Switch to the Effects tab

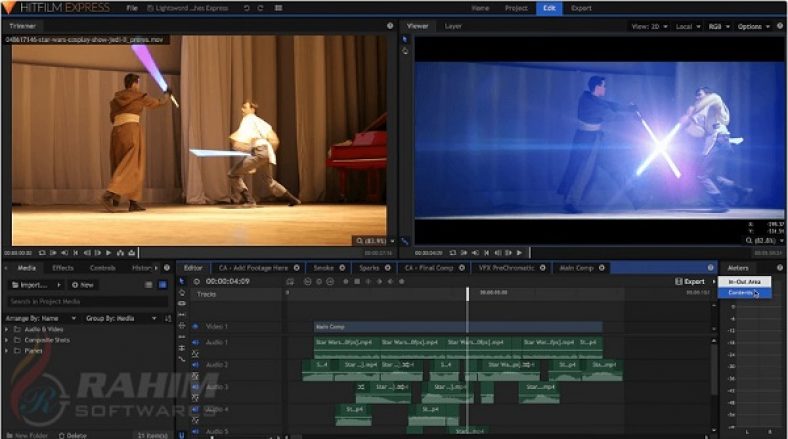tap(63, 268)
